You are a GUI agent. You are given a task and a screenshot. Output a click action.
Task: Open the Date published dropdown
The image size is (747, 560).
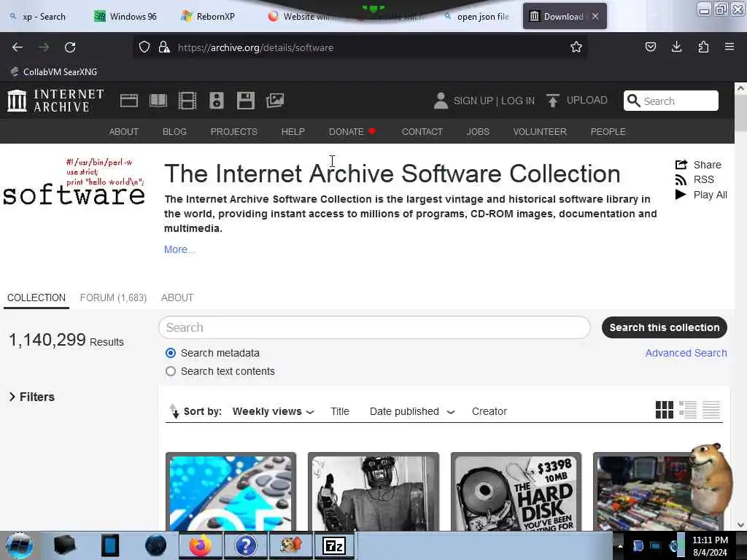(x=412, y=411)
